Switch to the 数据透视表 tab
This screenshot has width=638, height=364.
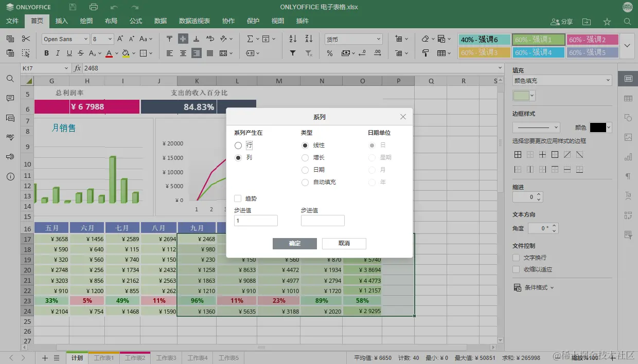click(x=194, y=21)
